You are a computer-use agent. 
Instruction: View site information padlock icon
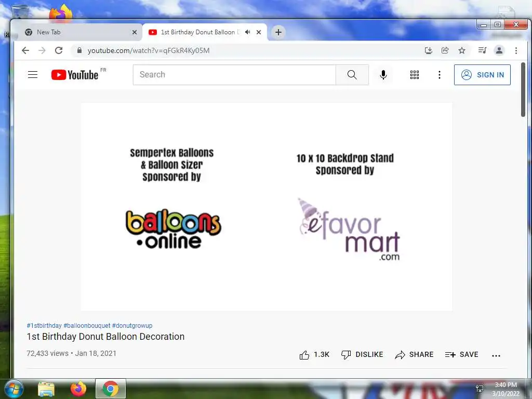79,50
